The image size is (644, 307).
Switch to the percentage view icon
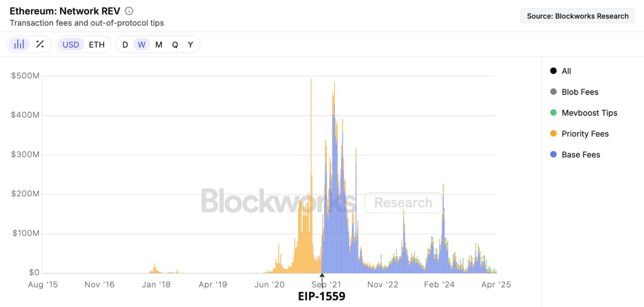[40, 44]
